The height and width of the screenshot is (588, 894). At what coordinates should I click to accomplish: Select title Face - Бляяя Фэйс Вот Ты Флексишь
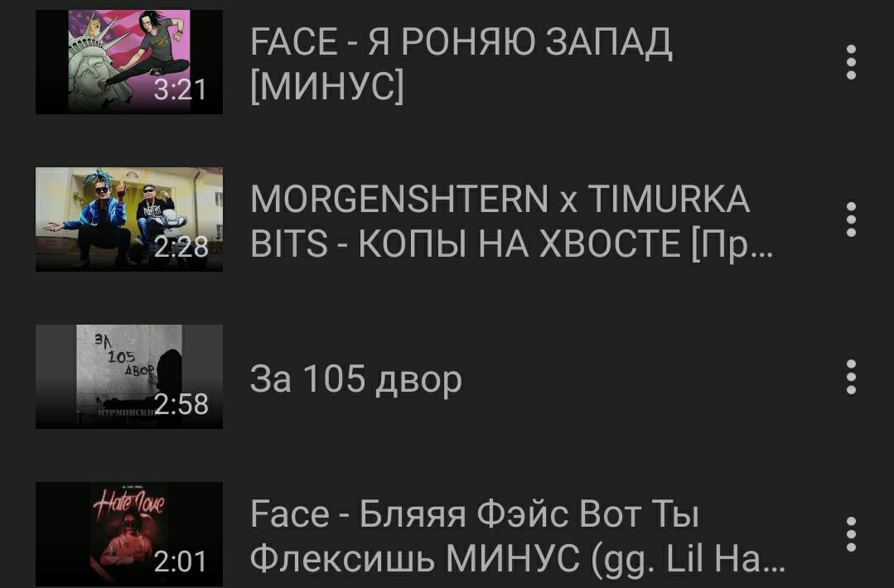point(518,537)
